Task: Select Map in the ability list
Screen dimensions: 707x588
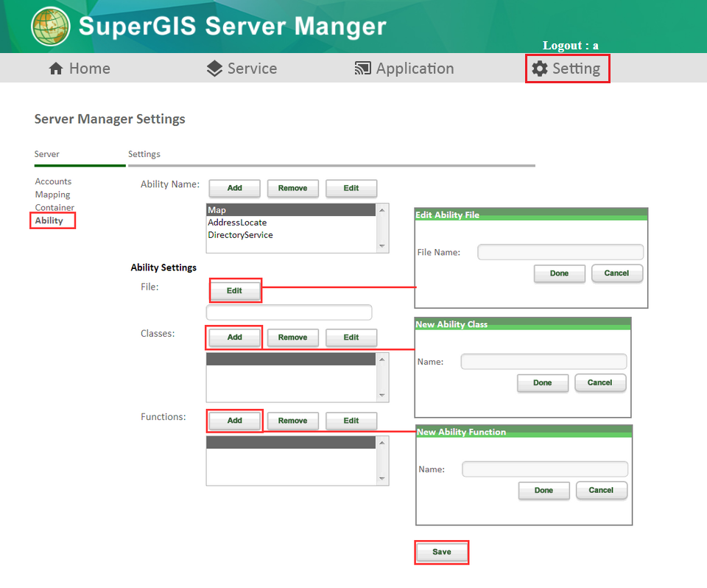Action: 291,210
